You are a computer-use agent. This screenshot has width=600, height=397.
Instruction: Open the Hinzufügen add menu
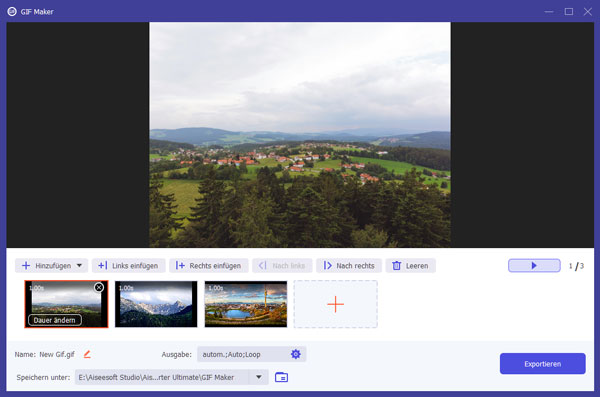[x=51, y=265]
